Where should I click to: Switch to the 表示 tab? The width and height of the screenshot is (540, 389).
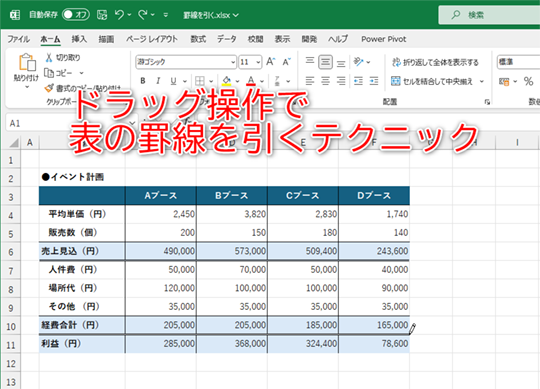pyautogui.click(x=282, y=39)
